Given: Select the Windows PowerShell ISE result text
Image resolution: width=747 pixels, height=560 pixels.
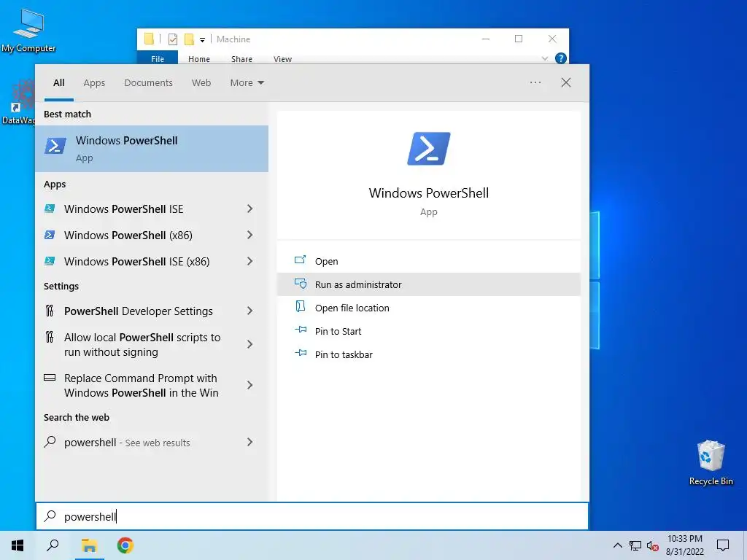Looking at the screenshot, I should point(124,209).
